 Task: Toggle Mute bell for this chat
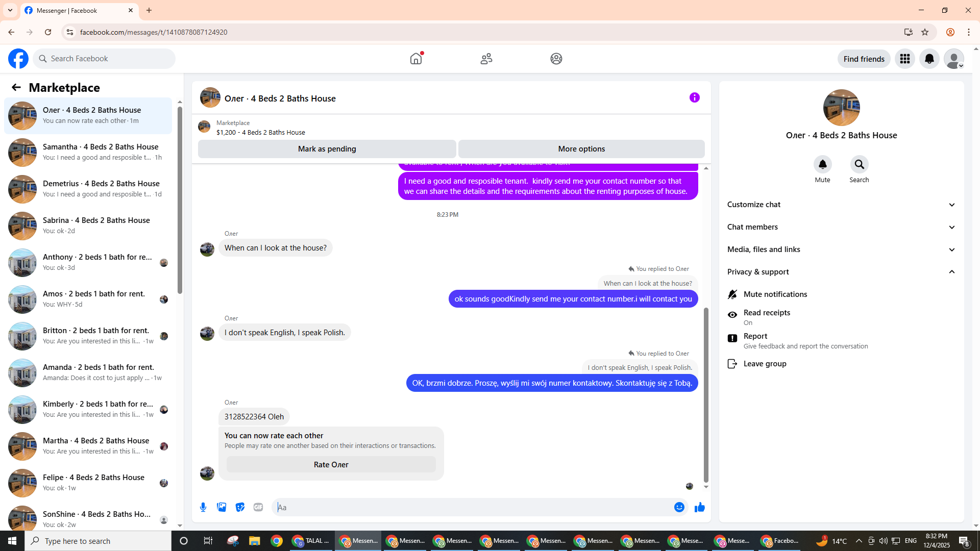[x=822, y=164]
